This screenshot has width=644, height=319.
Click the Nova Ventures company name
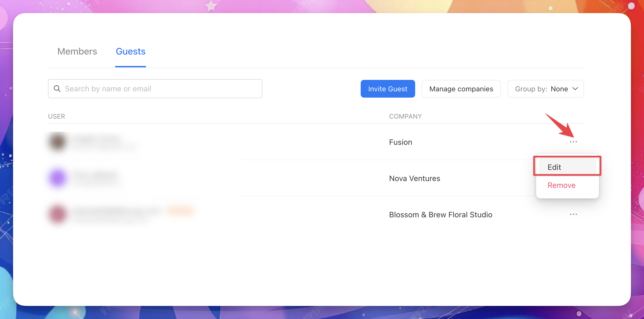tap(414, 178)
